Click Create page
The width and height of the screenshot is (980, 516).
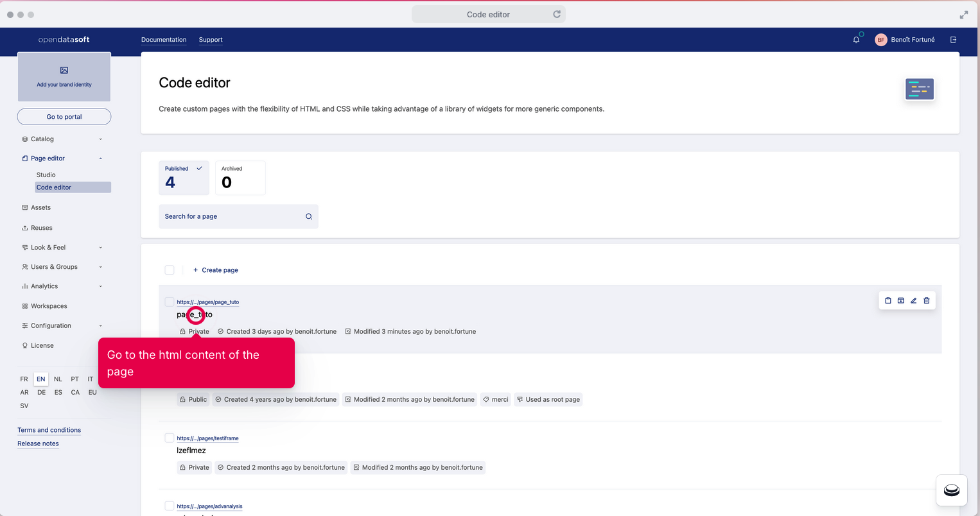coord(216,270)
